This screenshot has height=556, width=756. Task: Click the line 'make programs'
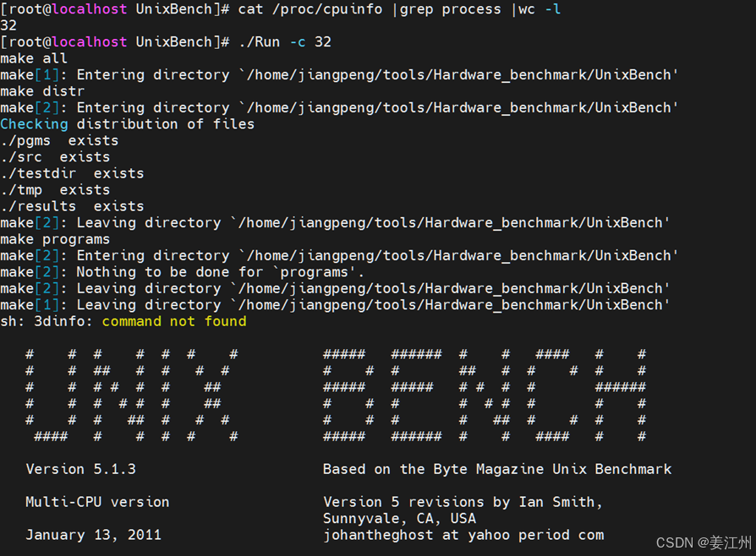tap(55, 239)
